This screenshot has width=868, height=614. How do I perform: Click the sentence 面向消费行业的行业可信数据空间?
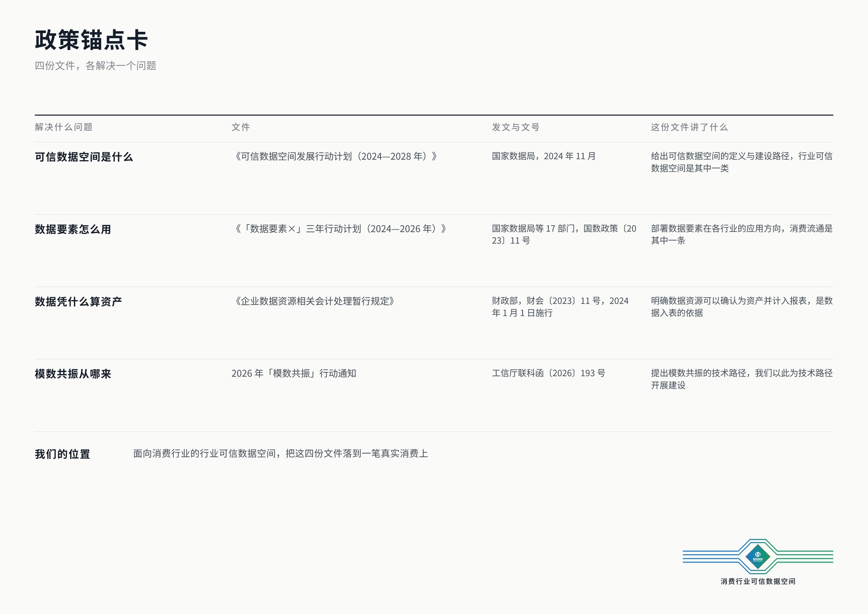[281, 453]
